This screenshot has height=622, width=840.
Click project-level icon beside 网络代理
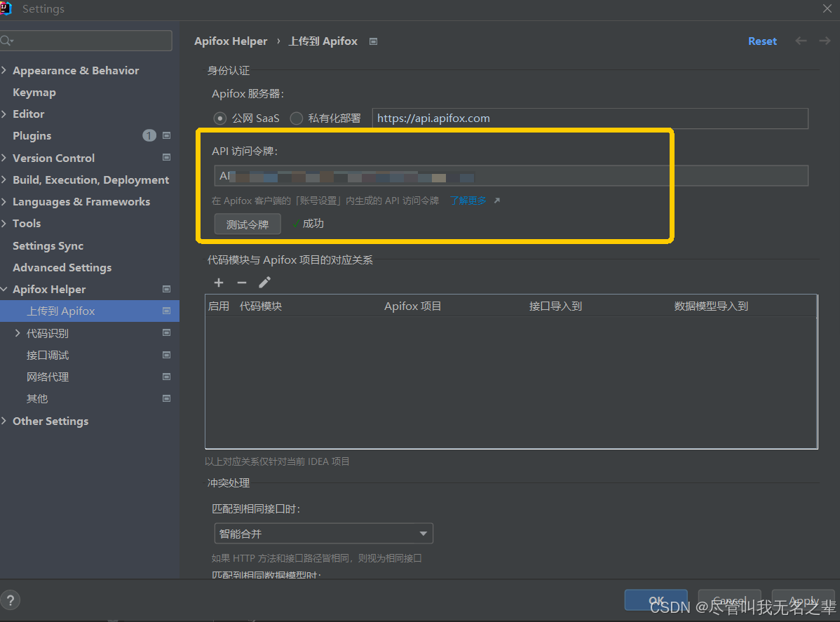(x=167, y=377)
